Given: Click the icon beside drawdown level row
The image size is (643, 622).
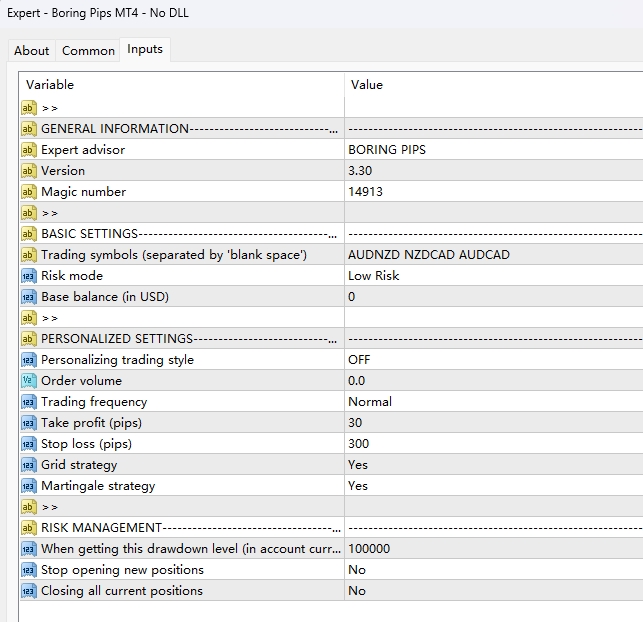Looking at the screenshot, I should pos(29,549).
